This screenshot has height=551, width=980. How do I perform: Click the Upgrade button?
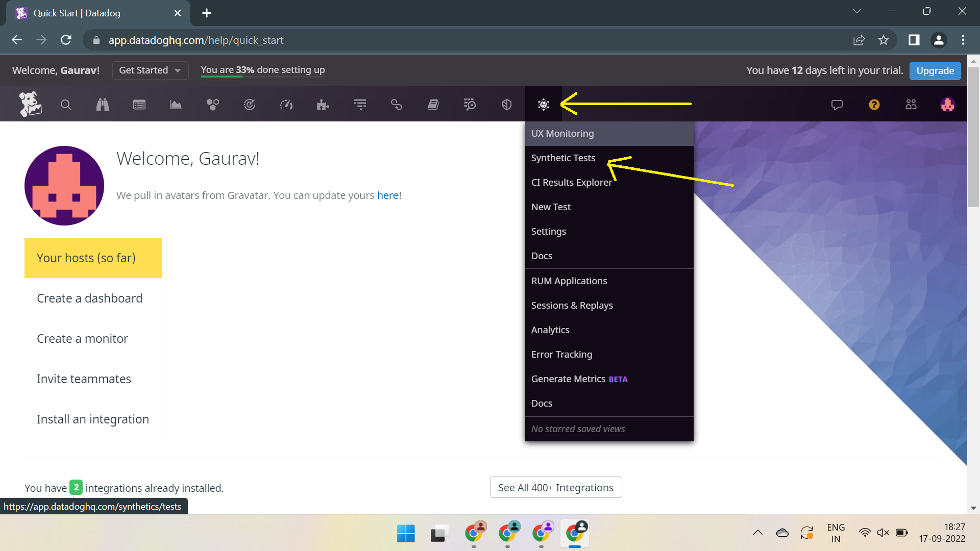tap(935, 70)
